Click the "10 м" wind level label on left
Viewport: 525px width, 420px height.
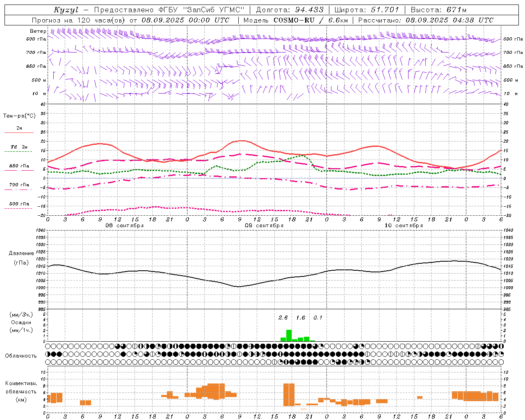pyautogui.click(x=39, y=94)
